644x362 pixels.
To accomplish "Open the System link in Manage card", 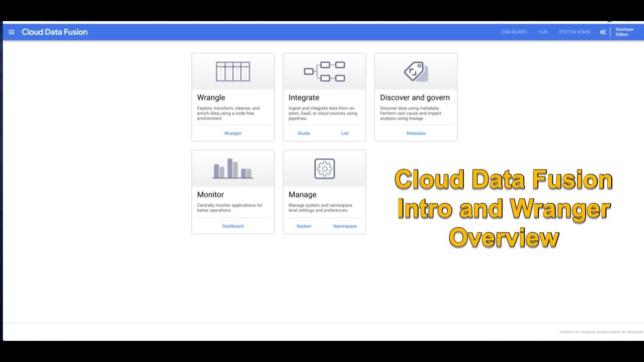I will click(x=304, y=226).
